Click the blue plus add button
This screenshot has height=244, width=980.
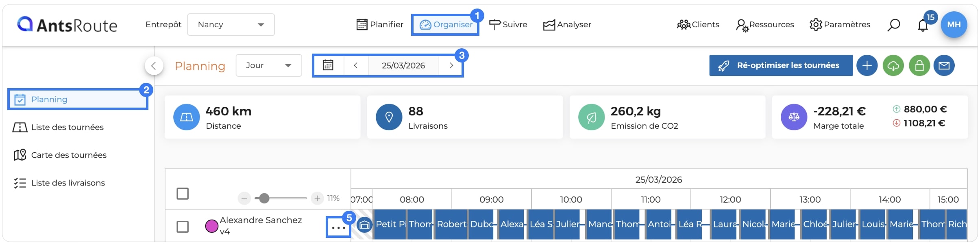(x=867, y=65)
